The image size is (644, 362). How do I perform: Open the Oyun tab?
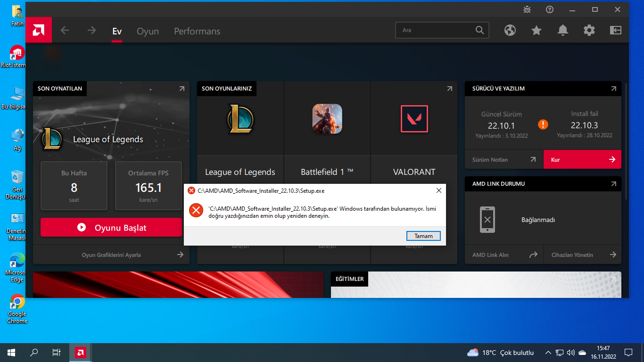[148, 31]
